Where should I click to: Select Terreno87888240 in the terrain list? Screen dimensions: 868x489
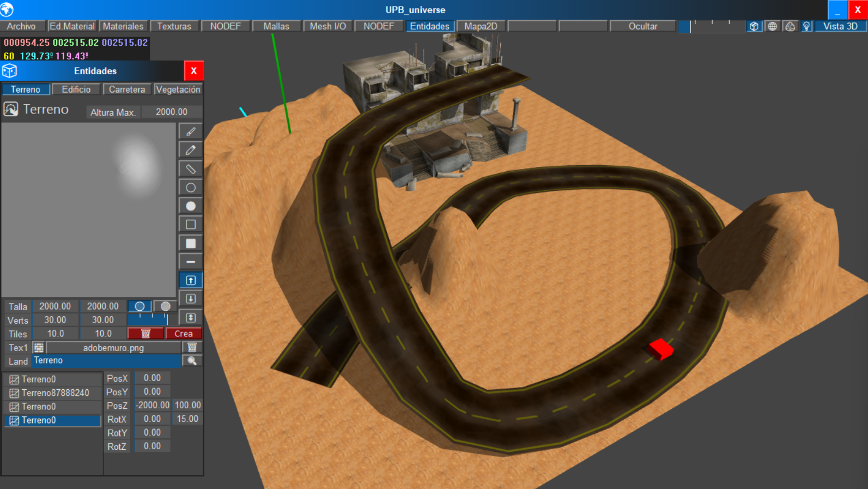[x=54, y=393]
